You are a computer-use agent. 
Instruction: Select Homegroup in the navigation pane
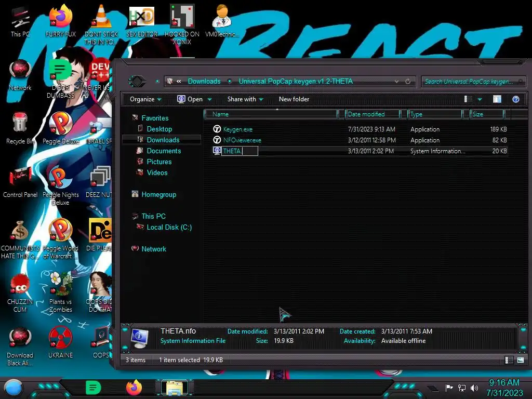[x=158, y=194]
